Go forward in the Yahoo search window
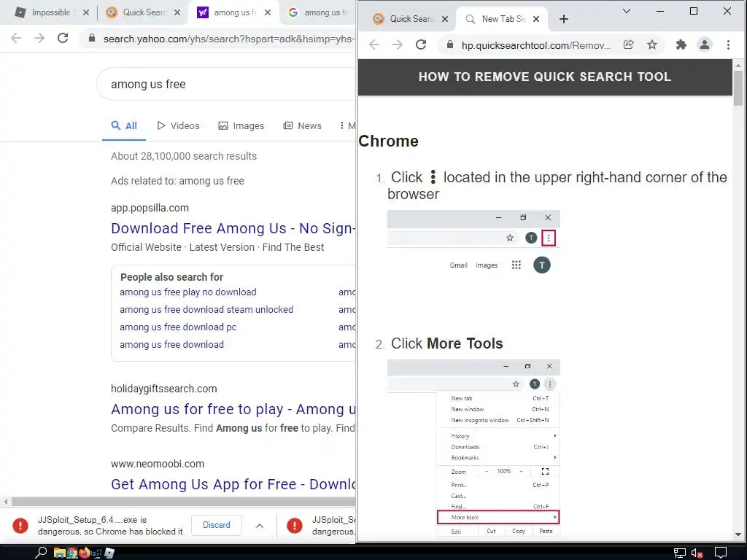The height and width of the screenshot is (560, 747). (x=39, y=38)
